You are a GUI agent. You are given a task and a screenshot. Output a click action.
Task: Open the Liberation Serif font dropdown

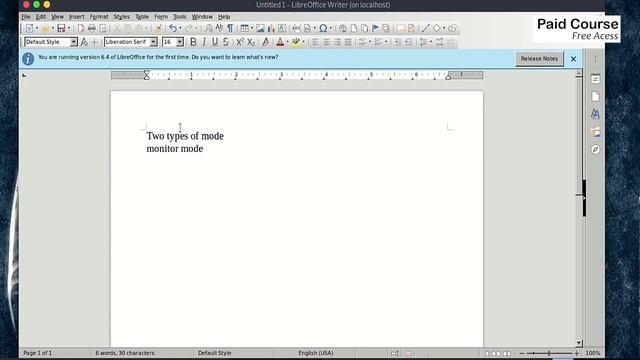pos(153,42)
